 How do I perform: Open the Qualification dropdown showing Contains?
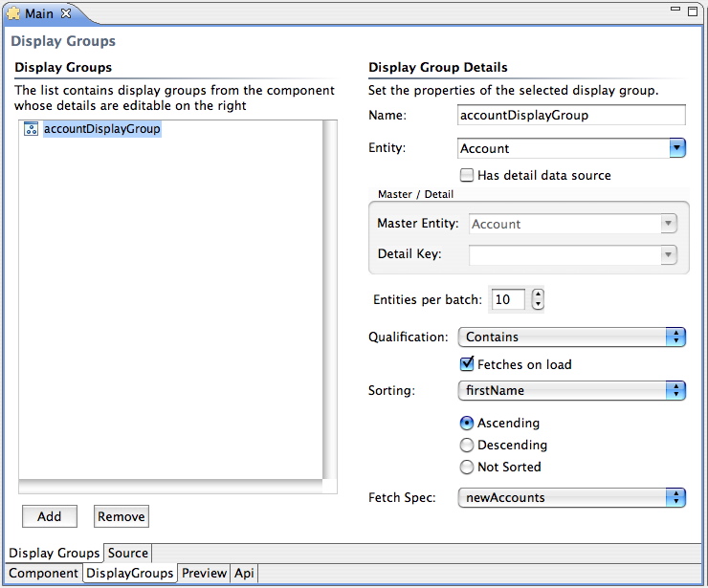pos(572,338)
